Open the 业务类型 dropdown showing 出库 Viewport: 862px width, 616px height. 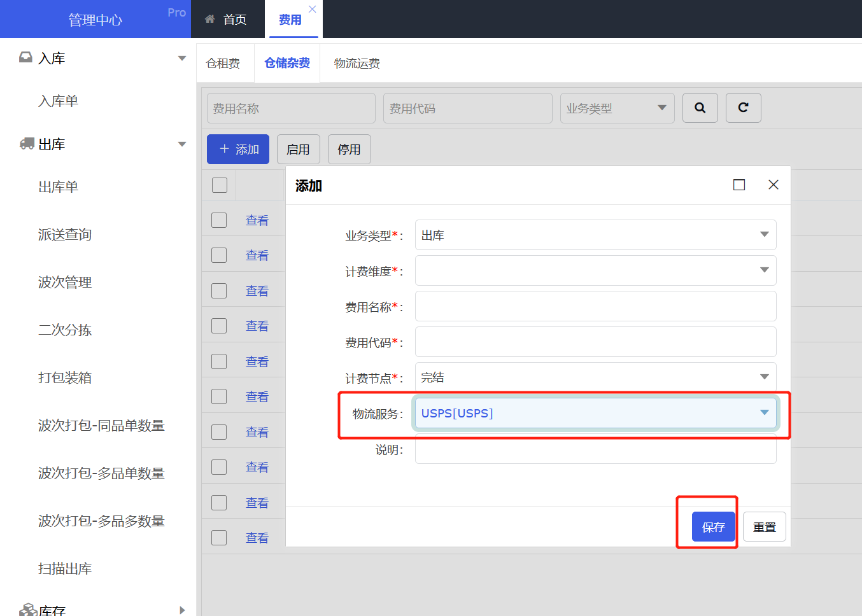[595, 235]
